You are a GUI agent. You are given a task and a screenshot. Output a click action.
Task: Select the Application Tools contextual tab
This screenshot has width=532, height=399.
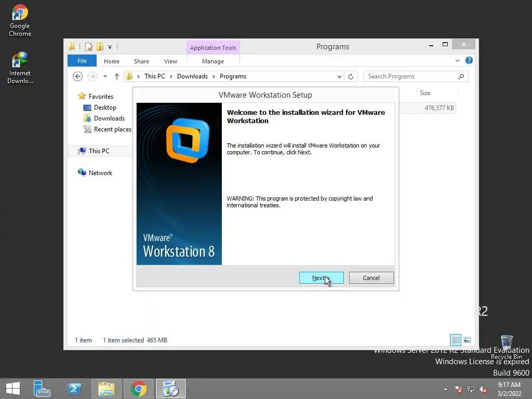(x=213, y=47)
